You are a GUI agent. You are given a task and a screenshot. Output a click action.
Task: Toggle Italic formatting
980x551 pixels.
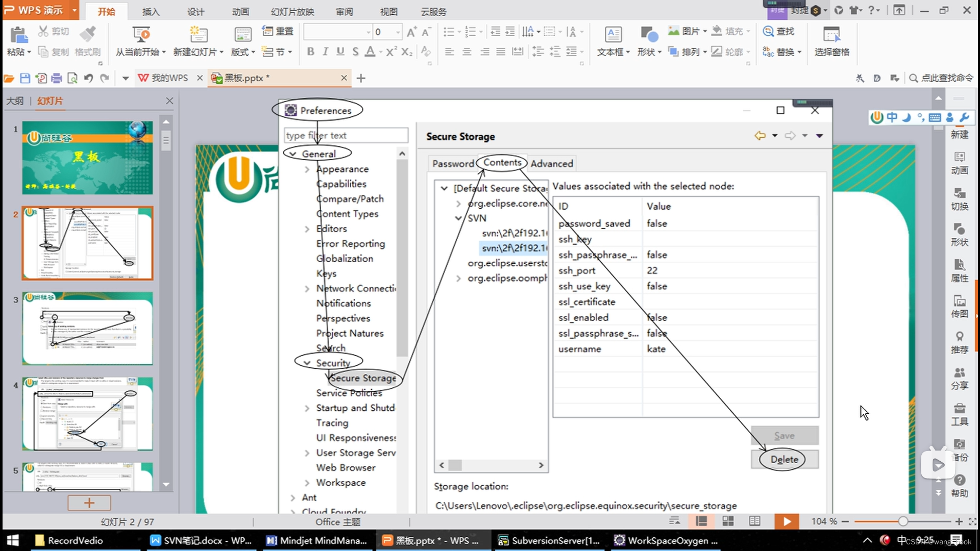tap(325, 52)
